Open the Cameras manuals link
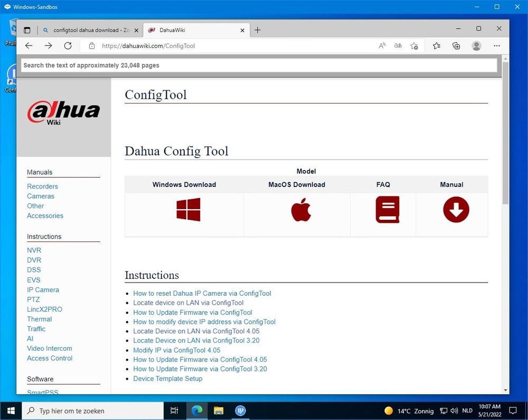This screenshot has width=528, height=420. (41, 196)
